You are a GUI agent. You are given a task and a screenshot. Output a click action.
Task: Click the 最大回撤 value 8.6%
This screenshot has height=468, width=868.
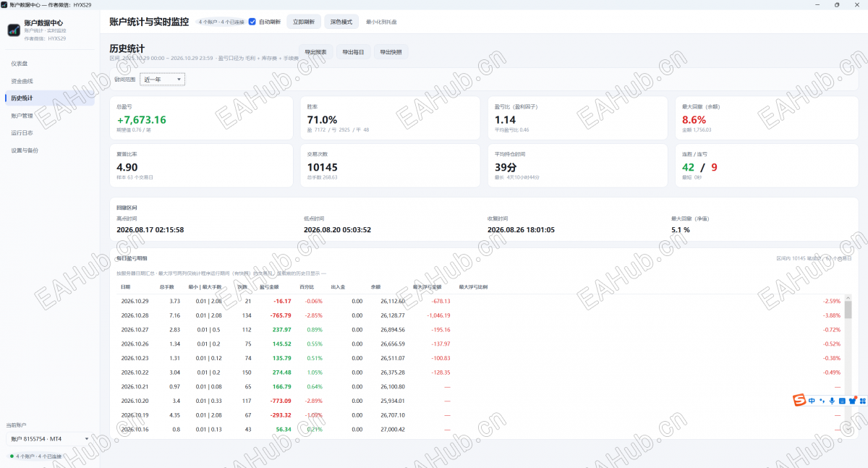tap(694, 120)
